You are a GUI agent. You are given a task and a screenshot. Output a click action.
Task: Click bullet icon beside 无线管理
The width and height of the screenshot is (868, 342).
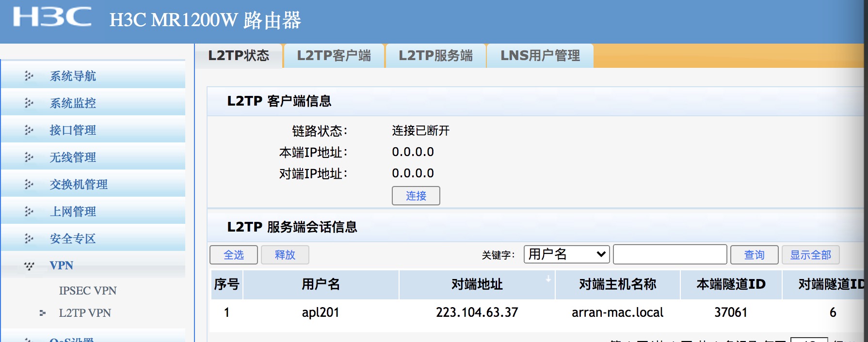coord(29,157)
